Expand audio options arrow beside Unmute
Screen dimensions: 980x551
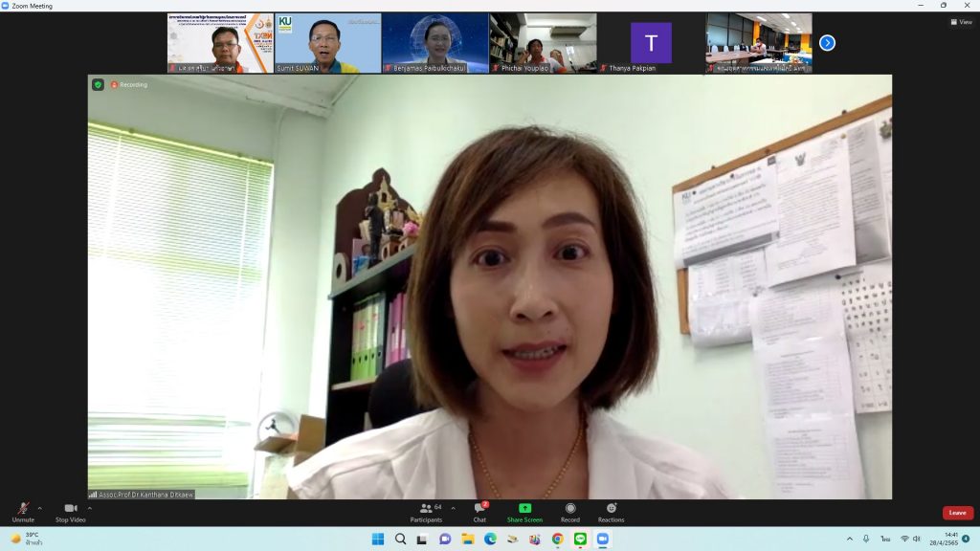coord(39,508)
